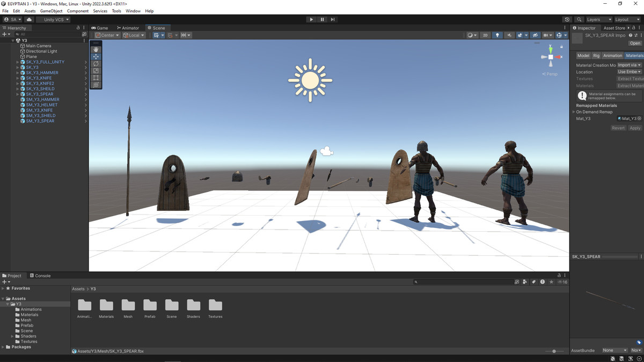The width and height of the screenshot is (644, 362).
Task: Open the undo history icon
Action: [x=568, y=19]
